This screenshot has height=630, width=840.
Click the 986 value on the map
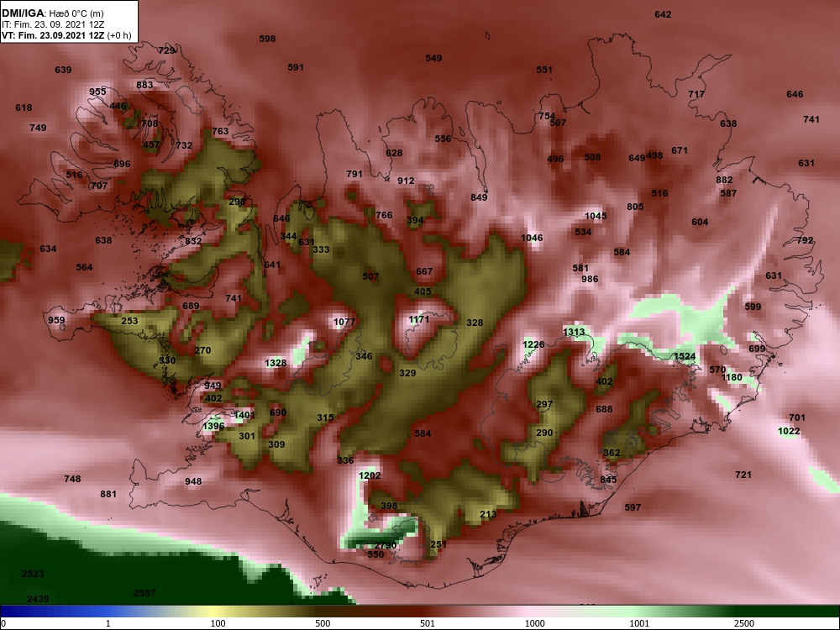590,279
